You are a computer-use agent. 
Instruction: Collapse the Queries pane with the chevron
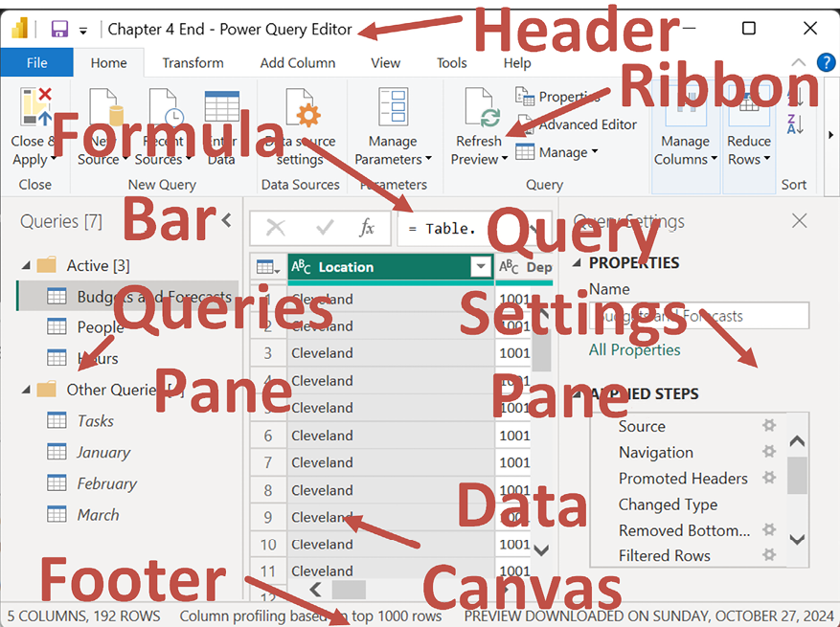pos(227,220)
